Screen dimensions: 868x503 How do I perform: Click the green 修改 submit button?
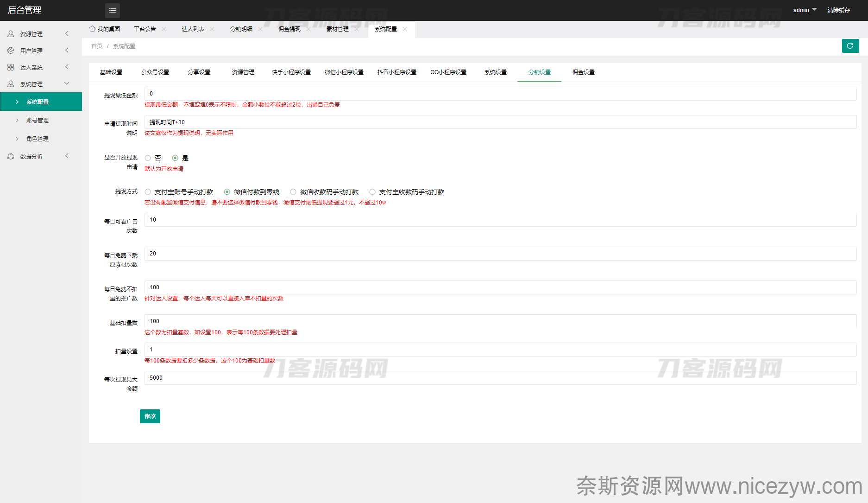point(150,416)
